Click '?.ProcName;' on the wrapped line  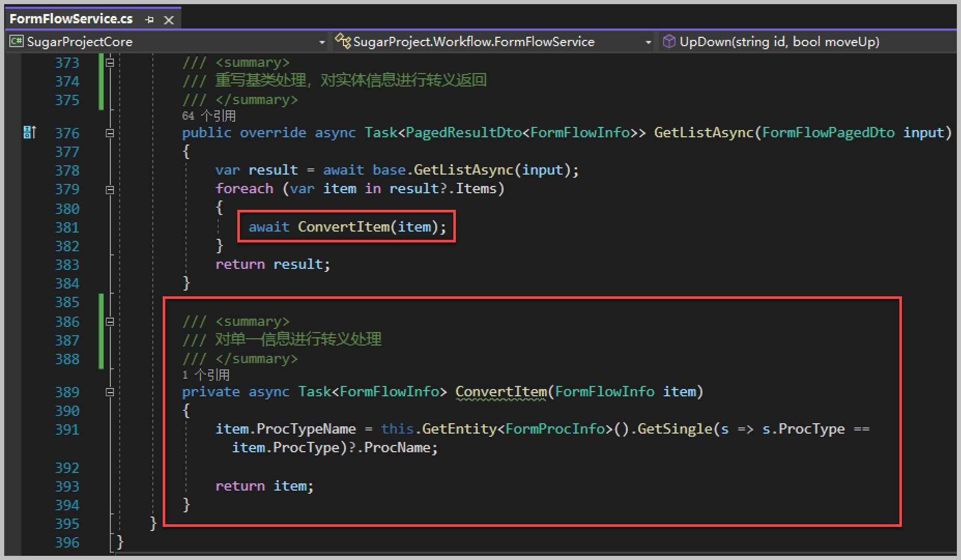click(x=393, y=448)
